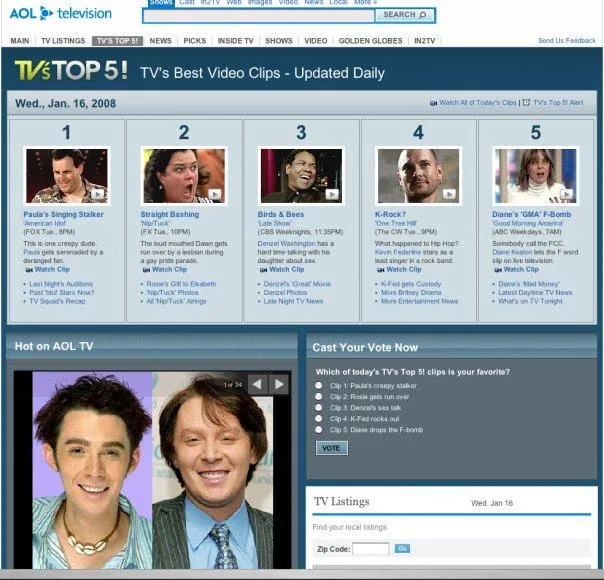Play clip 2 Rosie thumbnail play icon

pos(215,194)
